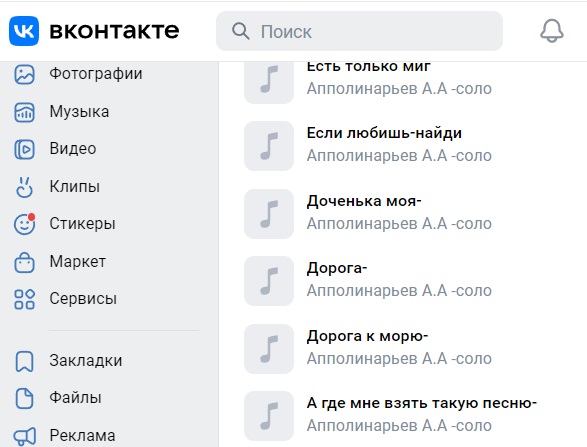
Task: Play the track Если любишь-найди
Action: tap(269, 146)
